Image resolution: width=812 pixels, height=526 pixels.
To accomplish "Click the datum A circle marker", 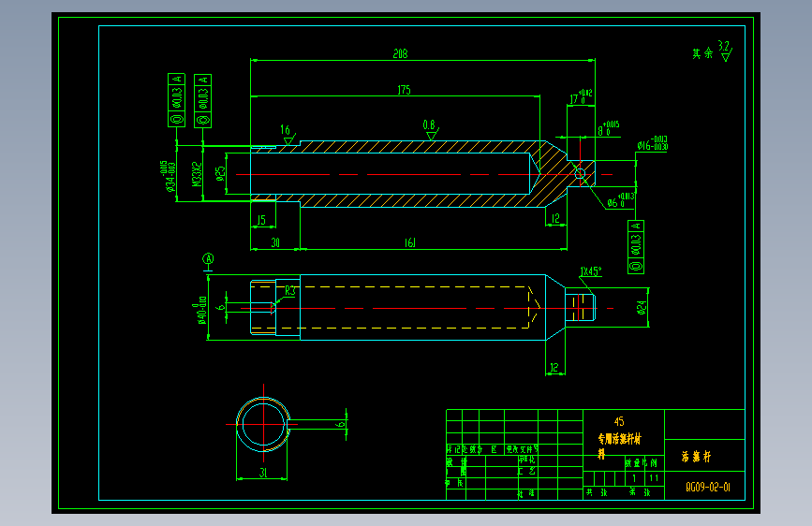I will pyautogui.click(x=208, y=259).
